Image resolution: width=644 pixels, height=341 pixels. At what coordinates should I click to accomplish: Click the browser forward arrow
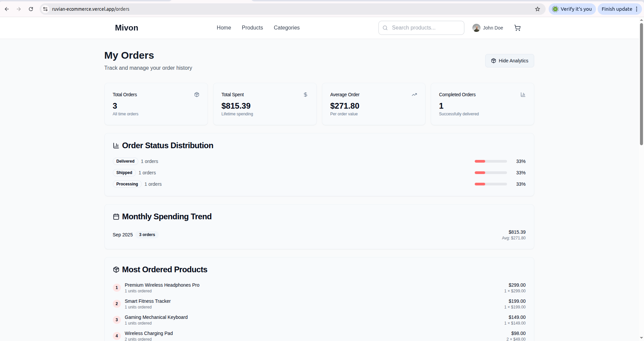pos(19,9)
